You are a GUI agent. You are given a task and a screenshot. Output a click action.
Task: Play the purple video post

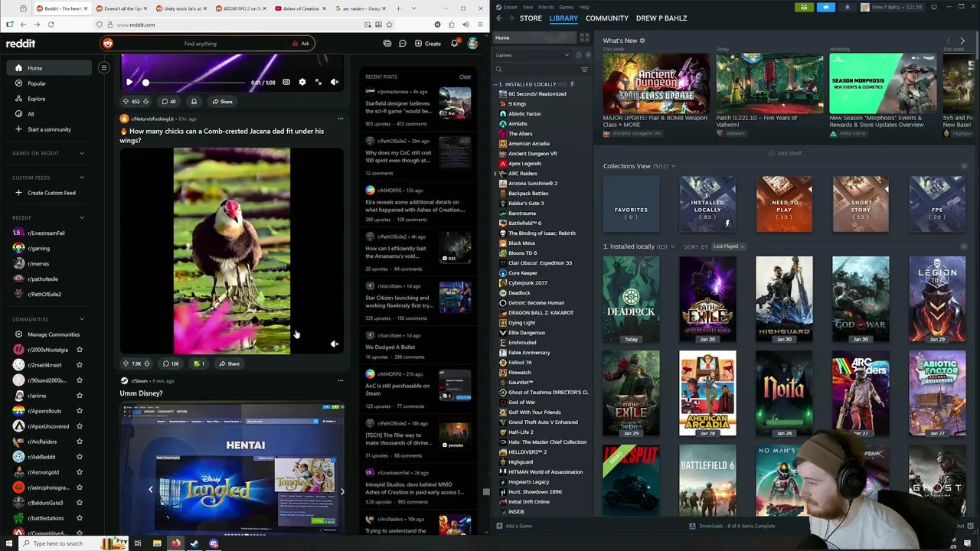click(x=129, y=82)
